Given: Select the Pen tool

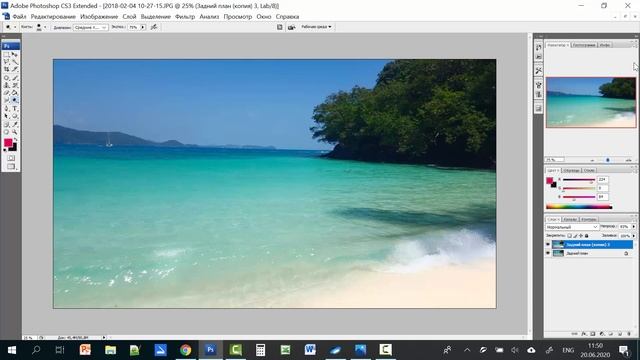Looking at the screenshot, I should coord(6,108).
